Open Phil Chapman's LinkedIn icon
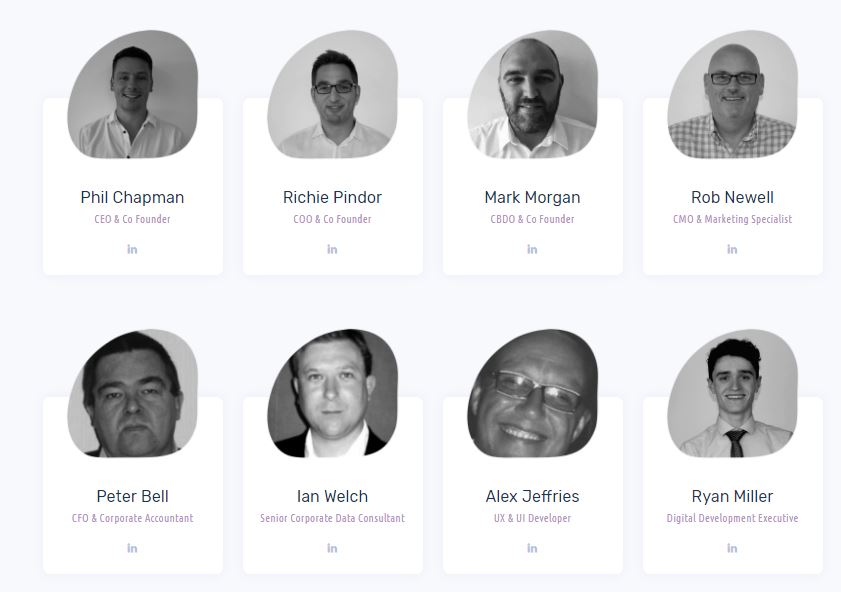This screenshot has width=841, height=592. [x=132, y=249]
